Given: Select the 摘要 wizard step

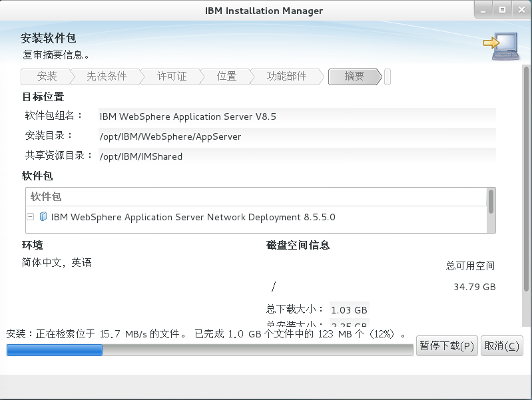Looking at the screenshot, I should [354, 77].
